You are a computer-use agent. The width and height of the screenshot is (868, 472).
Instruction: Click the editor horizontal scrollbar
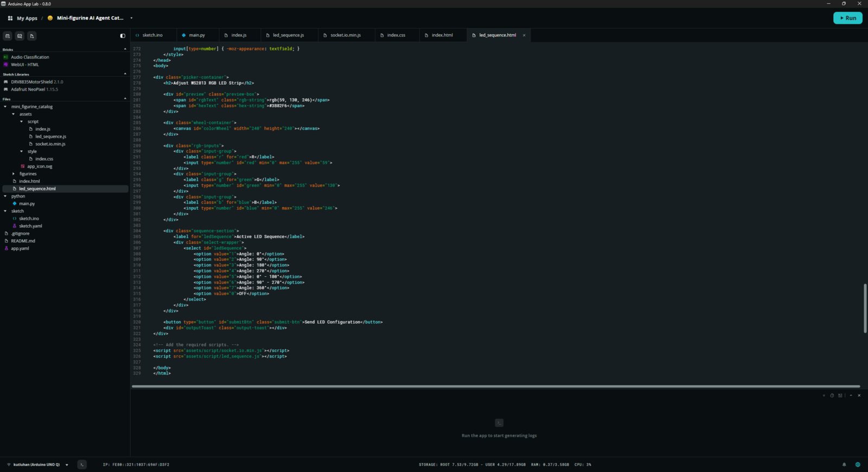[x=496, y=386]
